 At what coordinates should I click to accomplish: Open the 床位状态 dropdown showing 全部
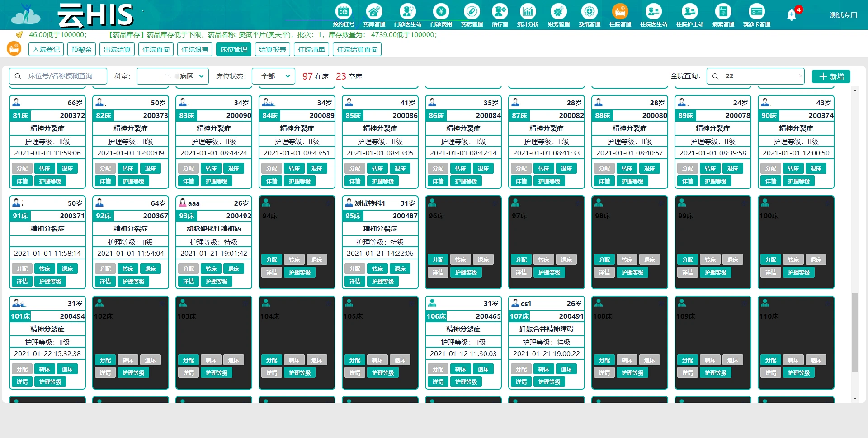[x=274, y=76]
